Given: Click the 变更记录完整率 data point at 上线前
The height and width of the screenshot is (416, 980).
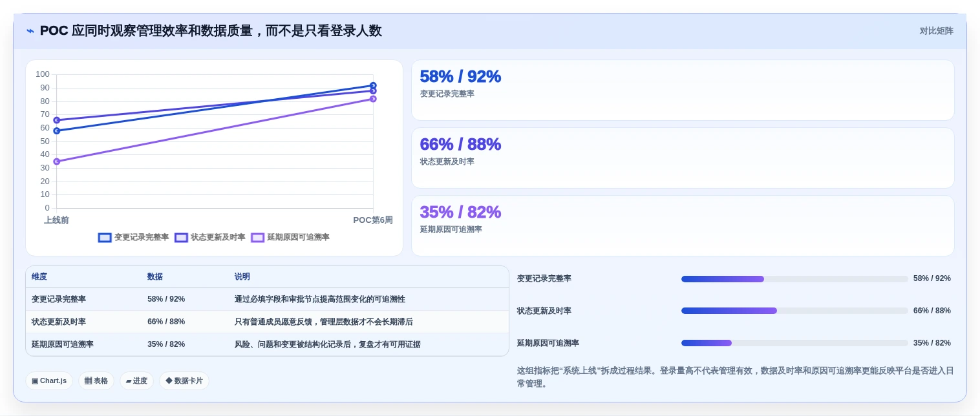Looking at the screenshot, I should [57, 130].
